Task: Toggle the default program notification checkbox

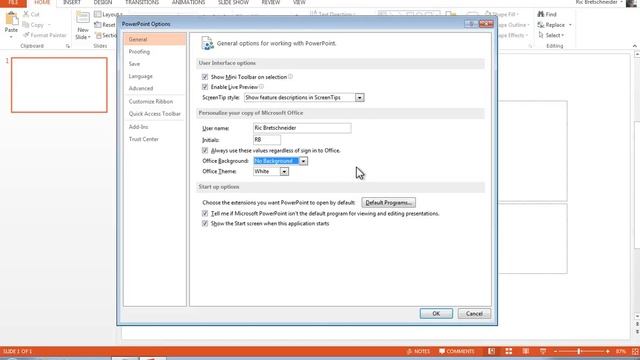Action: (x=205, y=213)
